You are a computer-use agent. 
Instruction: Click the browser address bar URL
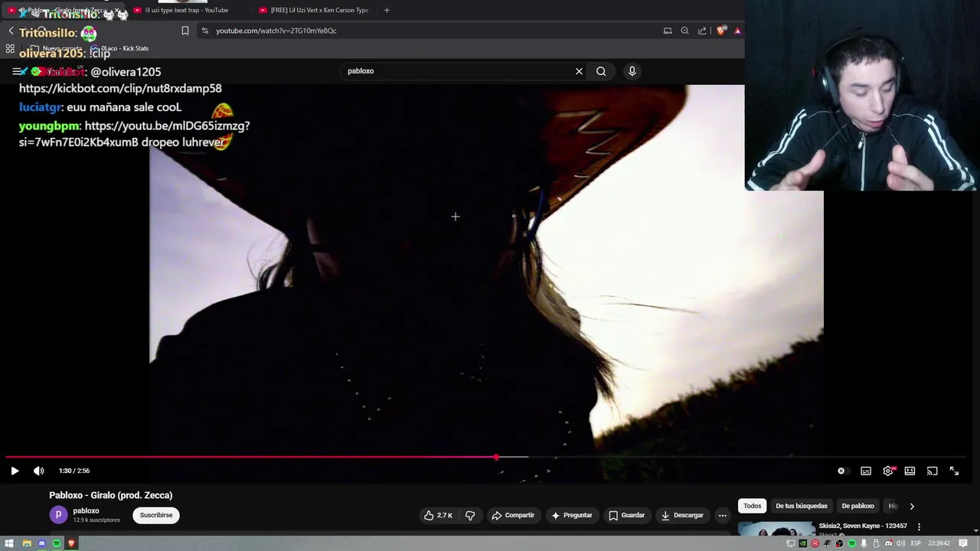[x=276, y=31]
